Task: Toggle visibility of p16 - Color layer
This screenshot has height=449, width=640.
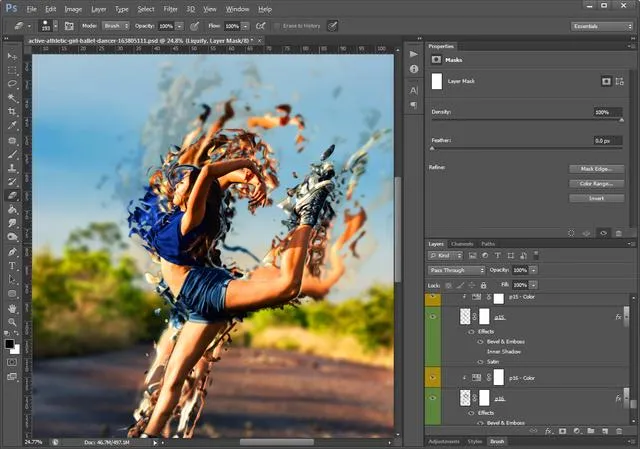Action: coord(433,378)
